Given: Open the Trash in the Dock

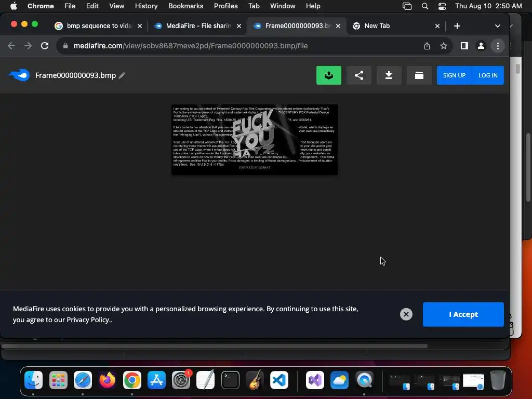Looking at the screenshot, I should tap(498, 380).
